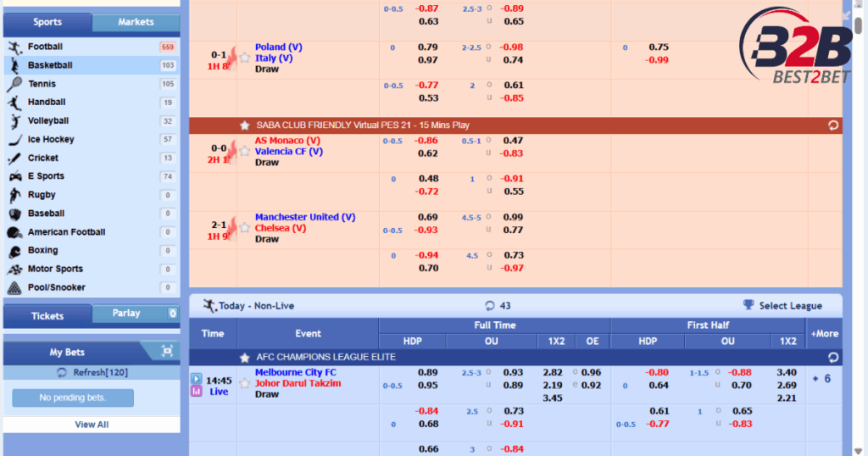Click View All bets link
This screenshot has width=868, height=456.
click(92, 425)
